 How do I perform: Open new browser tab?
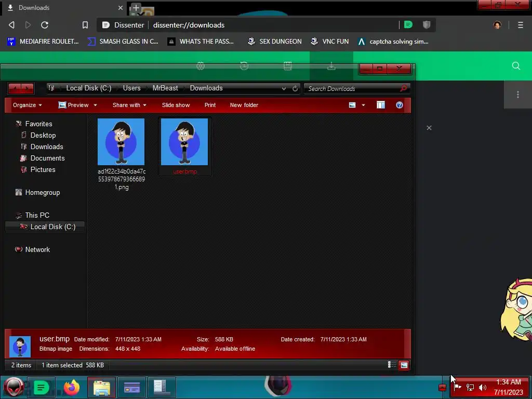tap(136, 7)
